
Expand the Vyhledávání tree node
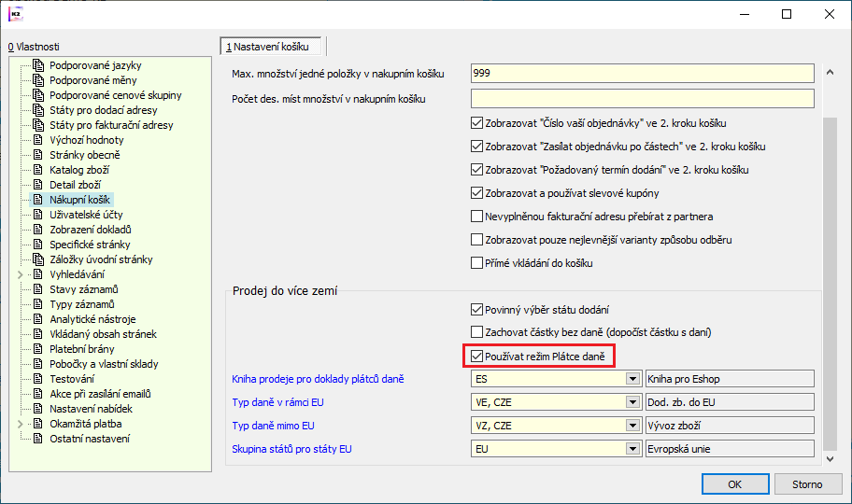point(21,274)
